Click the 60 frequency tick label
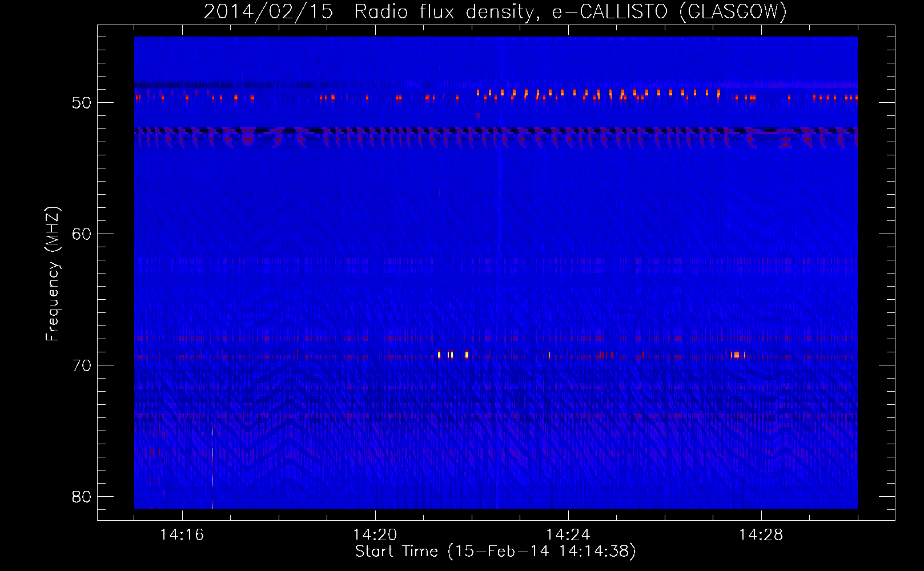Viewport: 924px width, 571px height. [x=82, y=234]
